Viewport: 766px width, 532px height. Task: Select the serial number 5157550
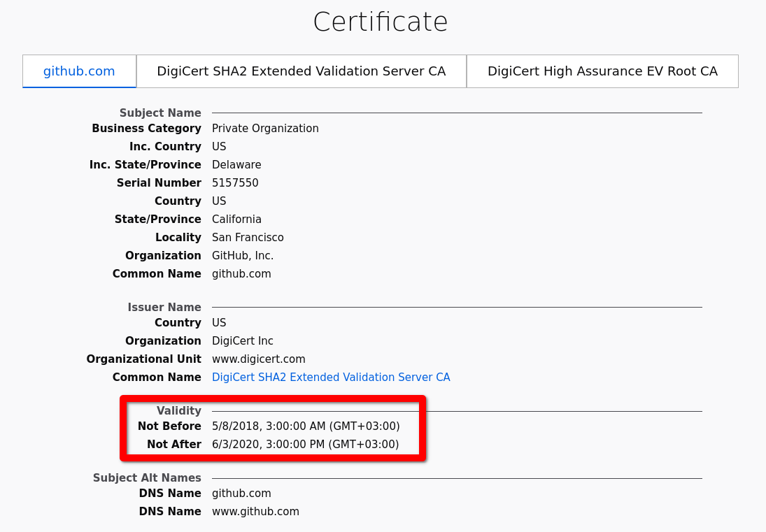click(x=235, y=183)
